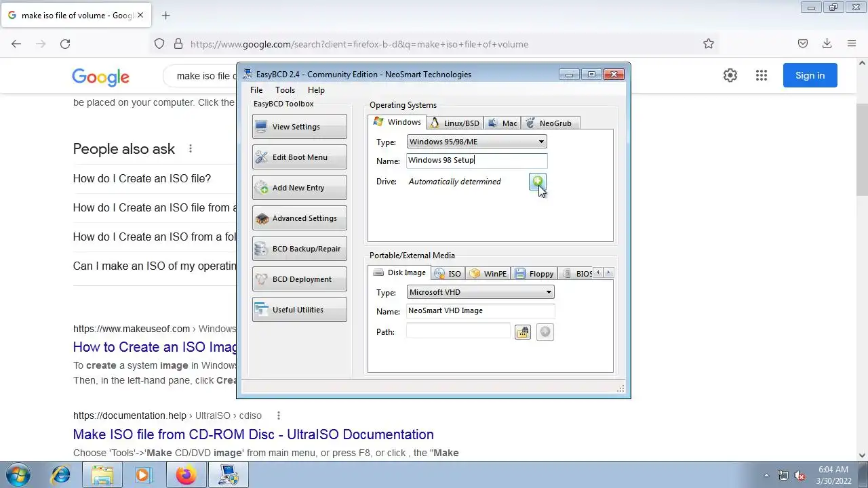868x488 pixels.
Task: Click the greyed add icon beside Path
Action: pyautogui.click(x=545, y=332)
